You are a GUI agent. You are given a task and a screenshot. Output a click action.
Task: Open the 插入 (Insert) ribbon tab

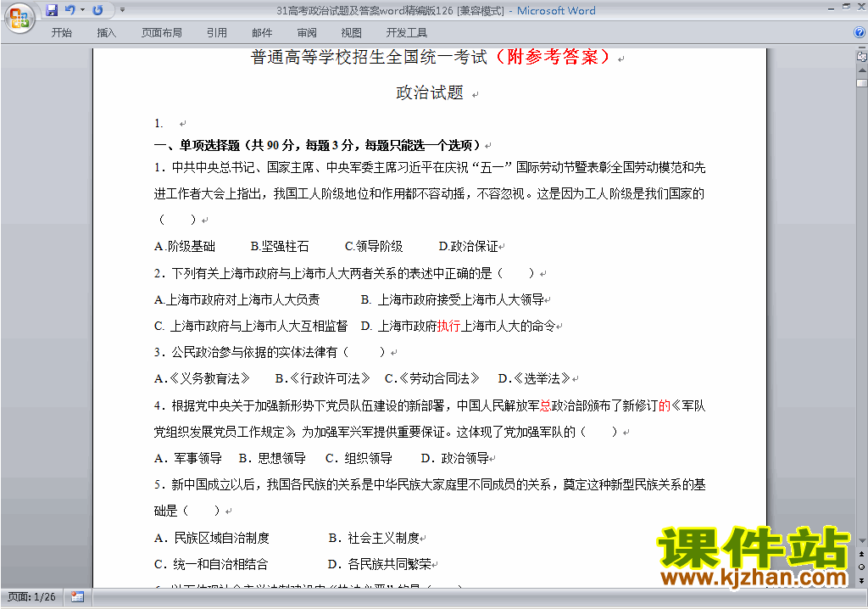click(x=107, y=33)
